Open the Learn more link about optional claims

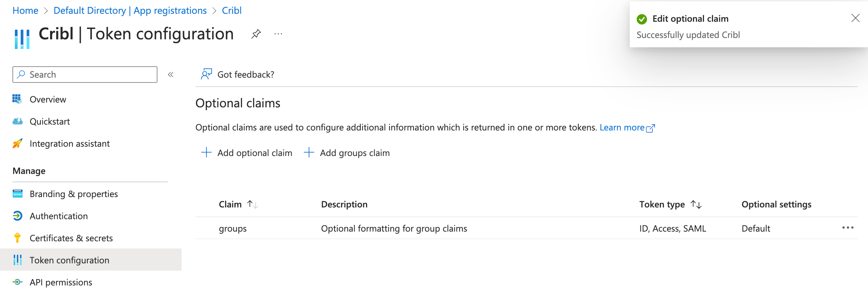click(623, 127)
